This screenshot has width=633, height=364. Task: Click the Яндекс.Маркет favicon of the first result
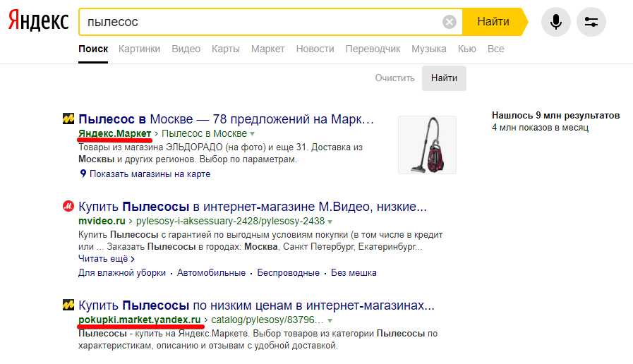coord(68,119)
